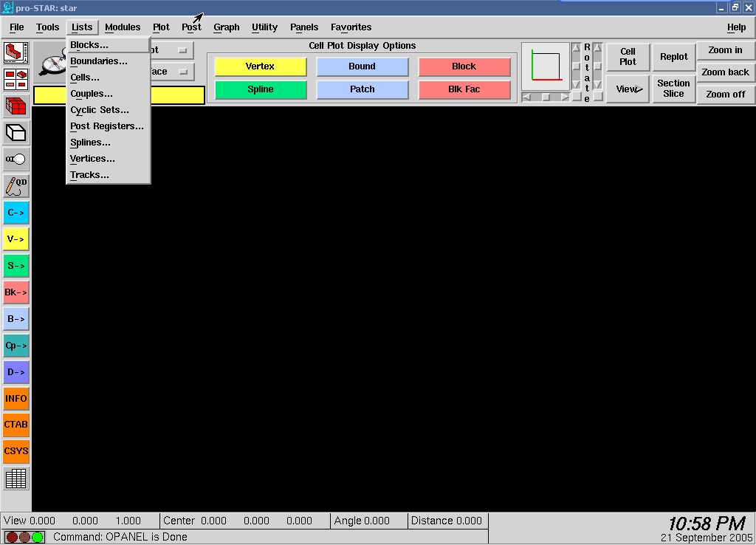Open the Panels menu
Screen dimensions: 756x545
304,27
